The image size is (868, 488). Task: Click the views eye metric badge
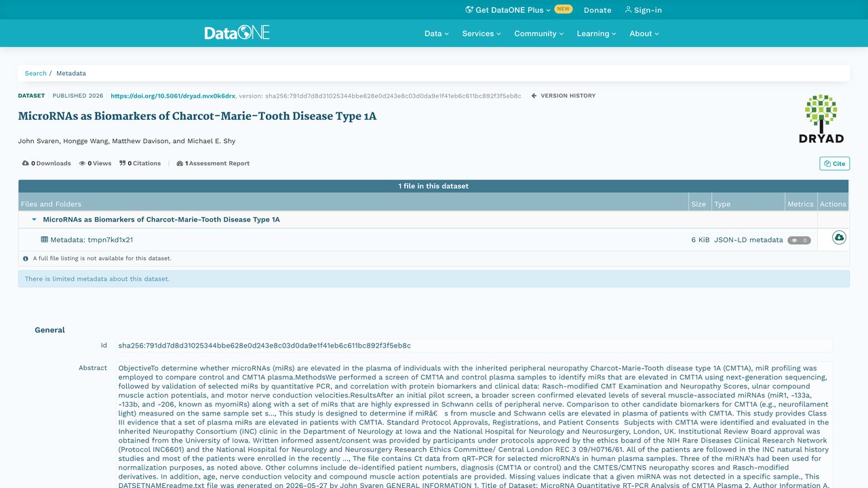pos(799,240)
